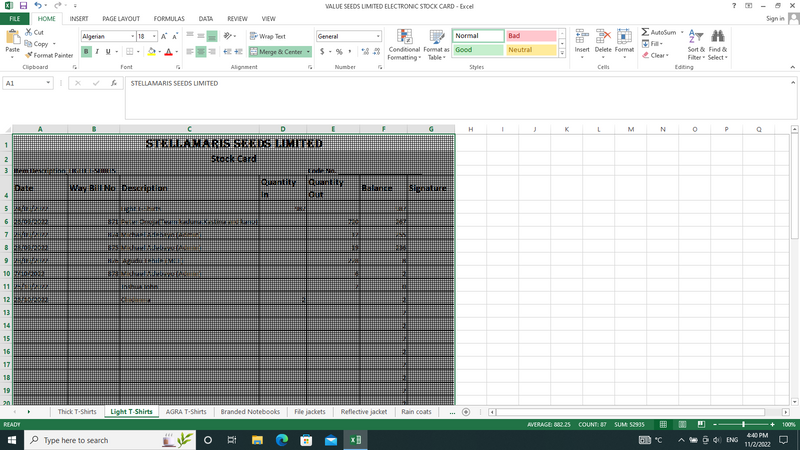Switch to the INSERT ribbon tab

pyautogui.click(x=79, y=19)
